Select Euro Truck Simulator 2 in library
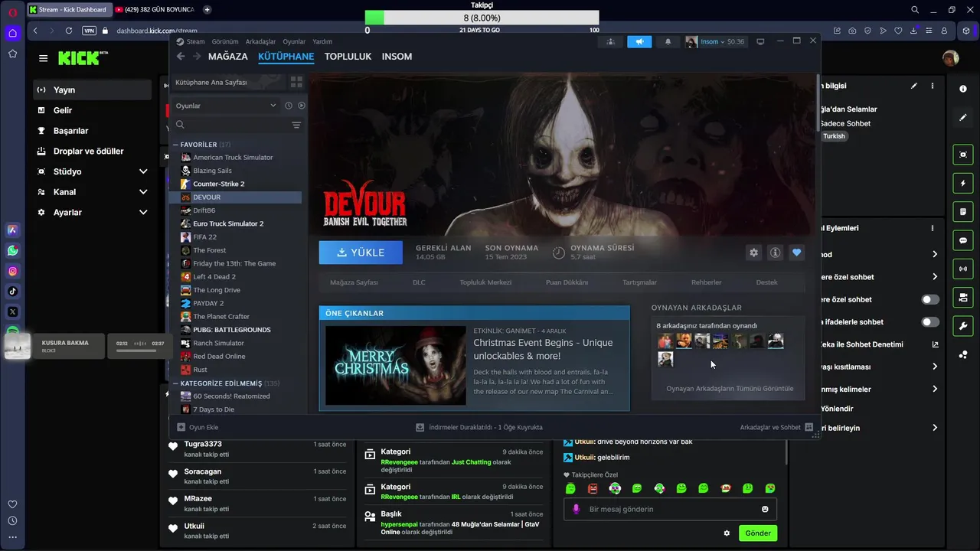 point(228,223)
